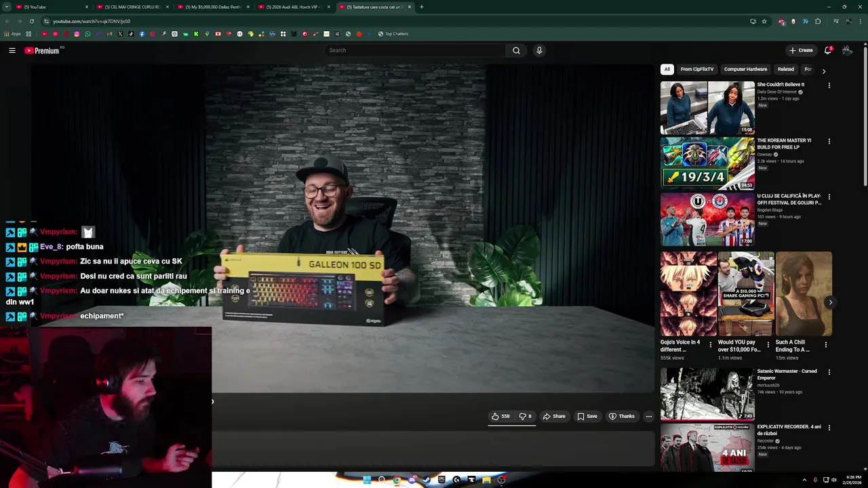The height and width of the screenshot is (488, 868).
Task: Open options for 'Gojo's Voice' short
Action: tap(711, 344)
